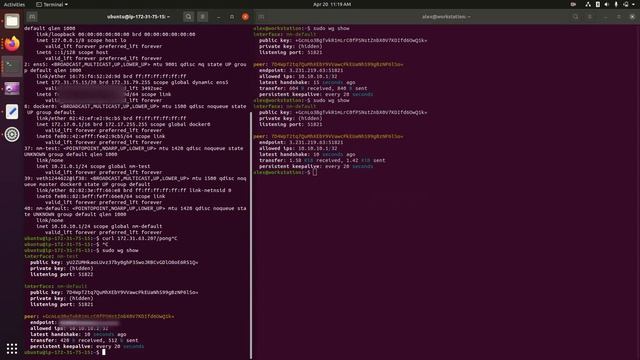Show all applications grid
This screenshot has width=640, height=360.
(12, 348)
